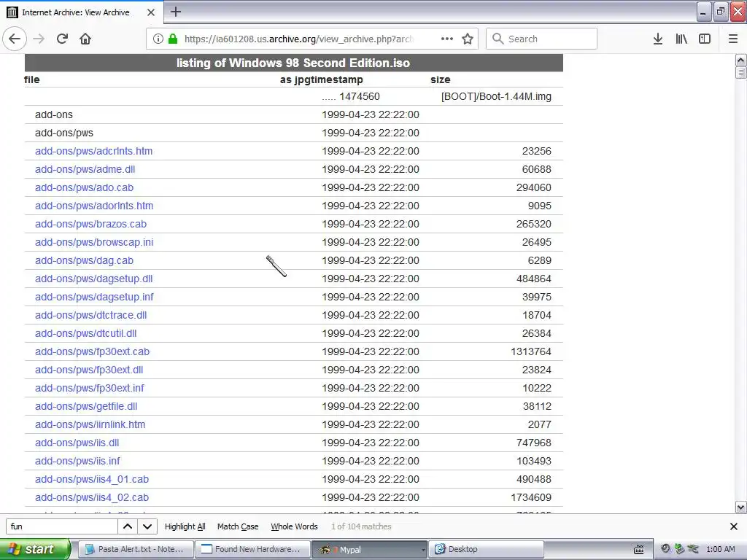747x560 pixels.
Task: Show site information icon in address bar
Action: [158, 39]
